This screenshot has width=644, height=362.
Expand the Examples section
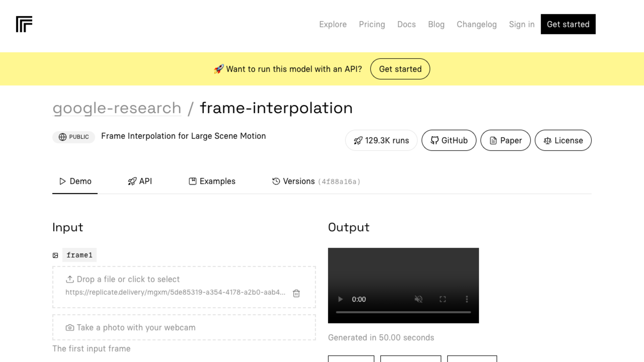coord(212,181)
